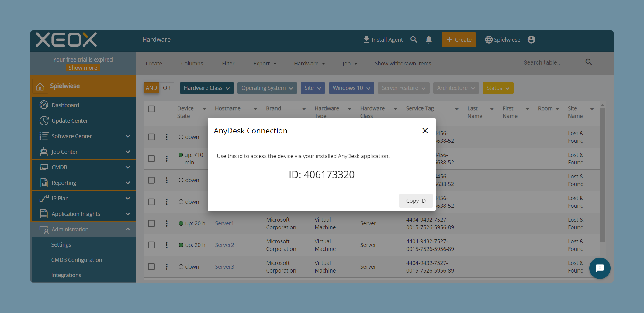
Task: Open the live chat bubble
Action: 600,268
